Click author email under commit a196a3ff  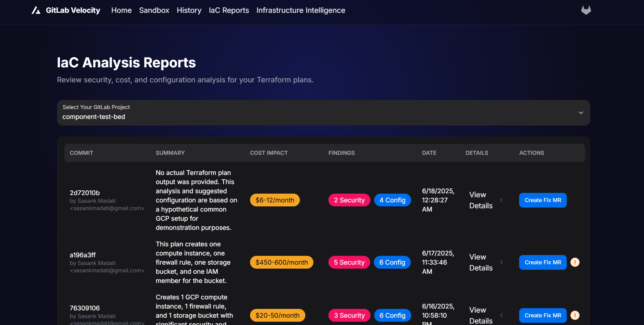[107, 270]
